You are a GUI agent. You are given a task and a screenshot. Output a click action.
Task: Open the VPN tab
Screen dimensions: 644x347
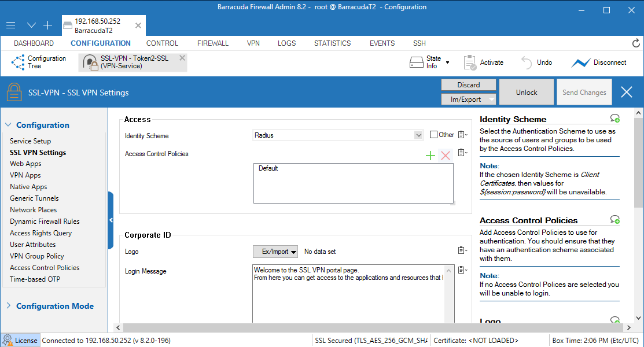(x=253, y=43)
